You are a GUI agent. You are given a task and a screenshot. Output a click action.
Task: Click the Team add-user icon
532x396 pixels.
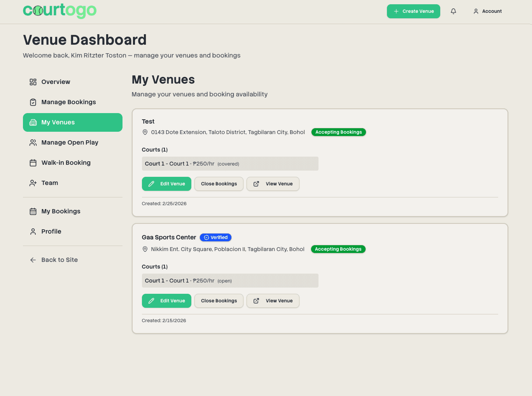(x=33, y=183)
